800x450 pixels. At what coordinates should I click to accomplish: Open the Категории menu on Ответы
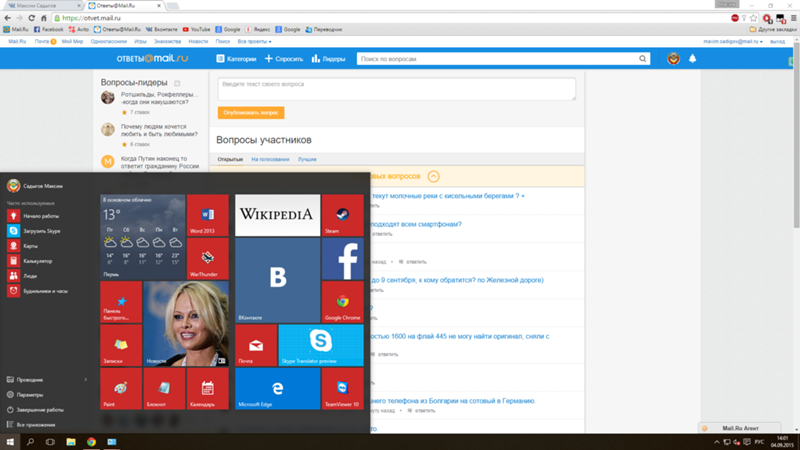[x=236, y=59]
